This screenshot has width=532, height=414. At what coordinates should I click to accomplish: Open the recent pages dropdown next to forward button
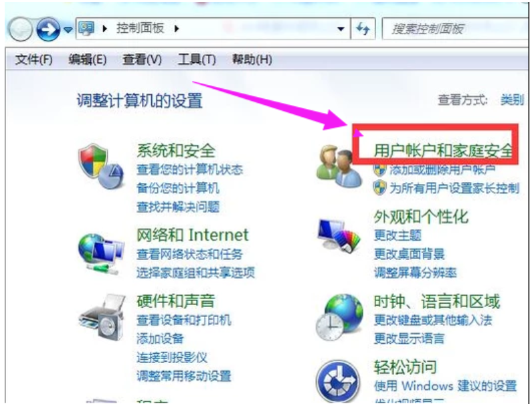coord(68,30)
